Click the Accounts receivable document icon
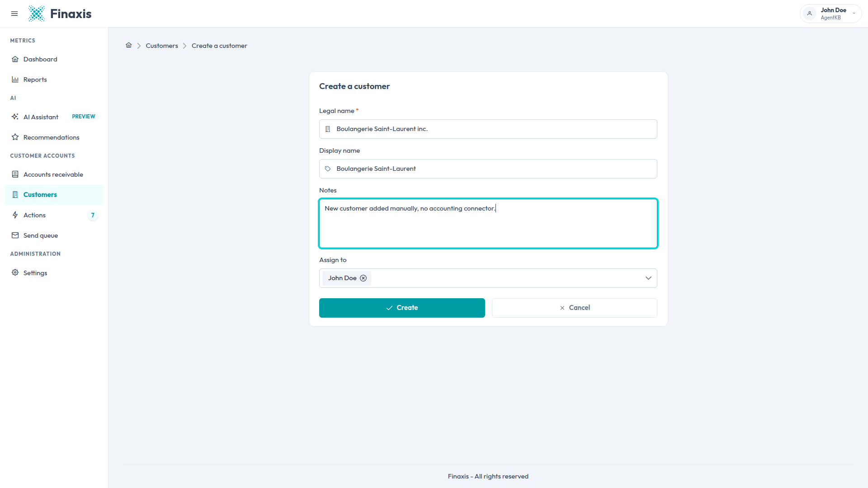The width and height of the screenshot is (868, 488). coord(15,174)
